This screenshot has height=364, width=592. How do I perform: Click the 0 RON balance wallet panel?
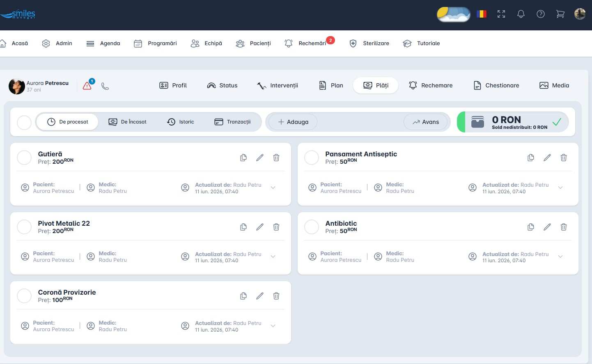coord(513,122)
